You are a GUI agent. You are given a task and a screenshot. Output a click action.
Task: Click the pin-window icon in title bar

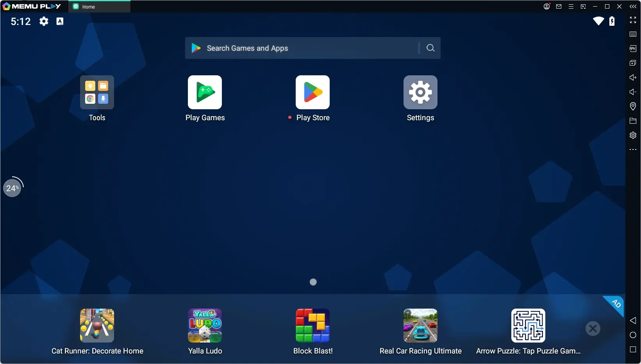(x=583, y=6)
